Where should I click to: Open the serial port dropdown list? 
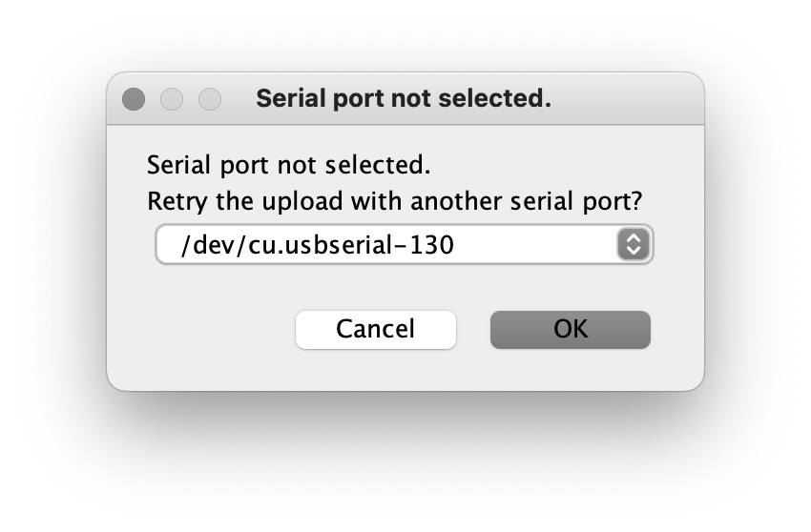coord(404,244)
